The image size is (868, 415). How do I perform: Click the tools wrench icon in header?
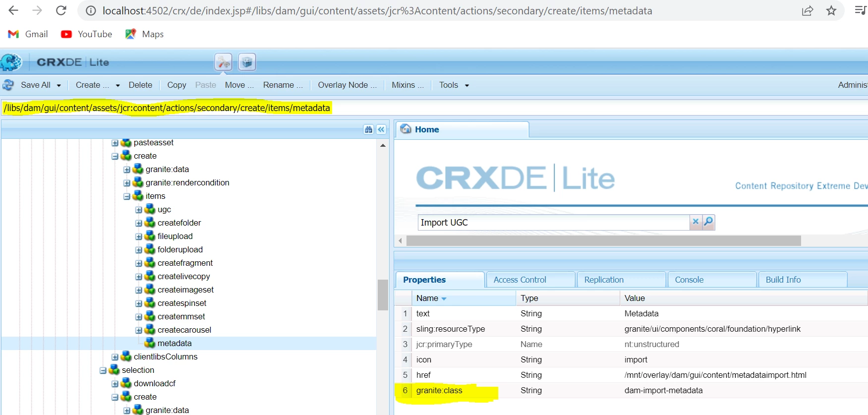224,62
